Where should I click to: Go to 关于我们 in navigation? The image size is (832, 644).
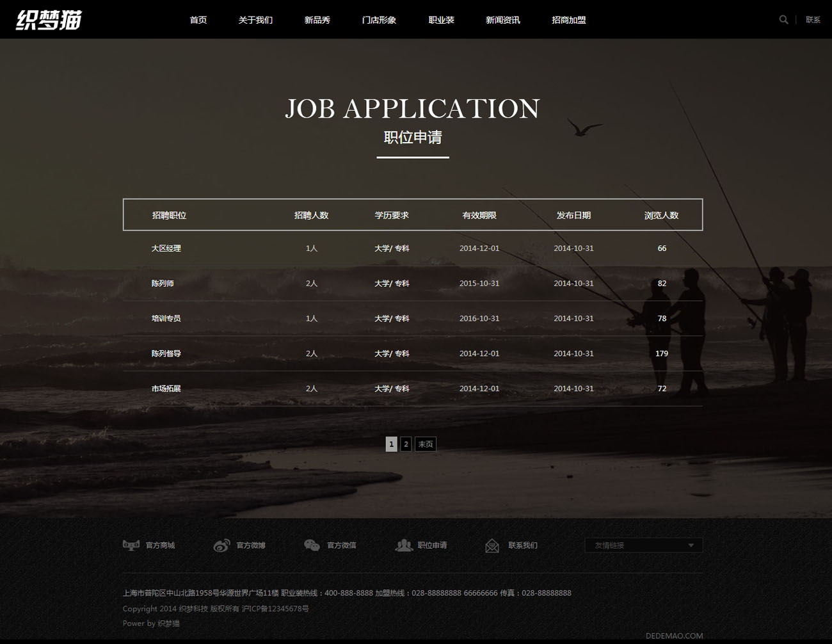point(255,20)
